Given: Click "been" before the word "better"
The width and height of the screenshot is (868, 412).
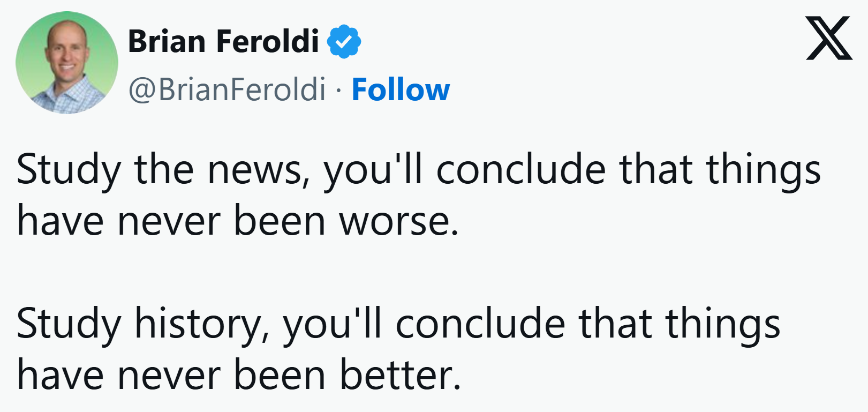Looking at the screenshot, I should click(280, 374).
